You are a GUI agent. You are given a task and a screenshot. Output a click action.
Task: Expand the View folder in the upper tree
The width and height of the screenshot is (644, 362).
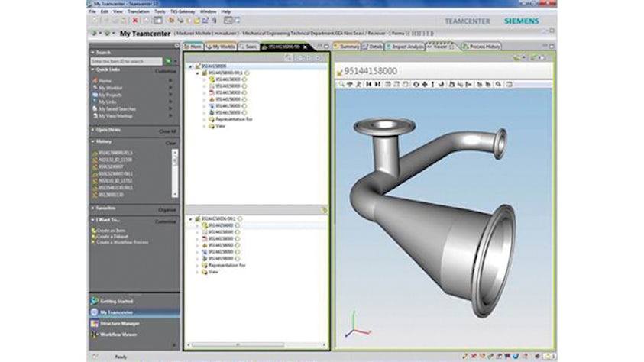click(x=205, y=127)
